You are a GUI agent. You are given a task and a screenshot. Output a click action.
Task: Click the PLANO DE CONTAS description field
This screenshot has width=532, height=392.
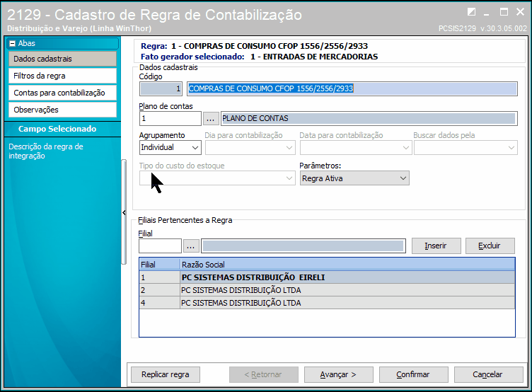point(369,118)
